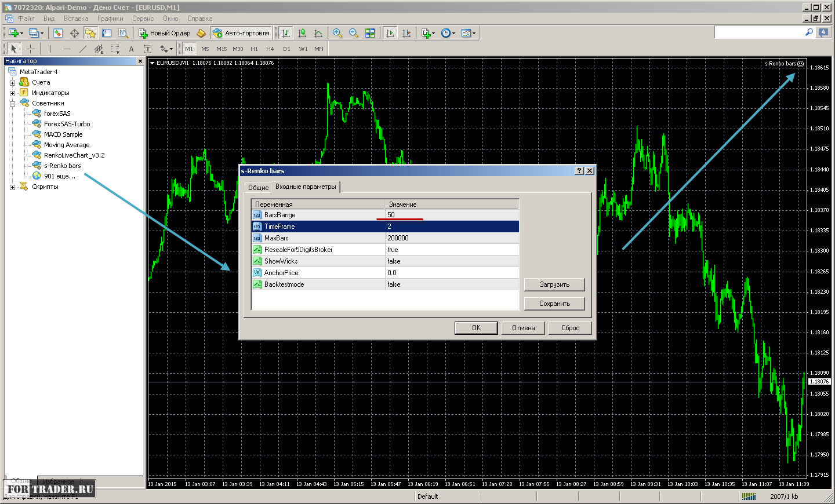Switch timeframe to M15
The image size is (835, 504).
coord(222,49)
